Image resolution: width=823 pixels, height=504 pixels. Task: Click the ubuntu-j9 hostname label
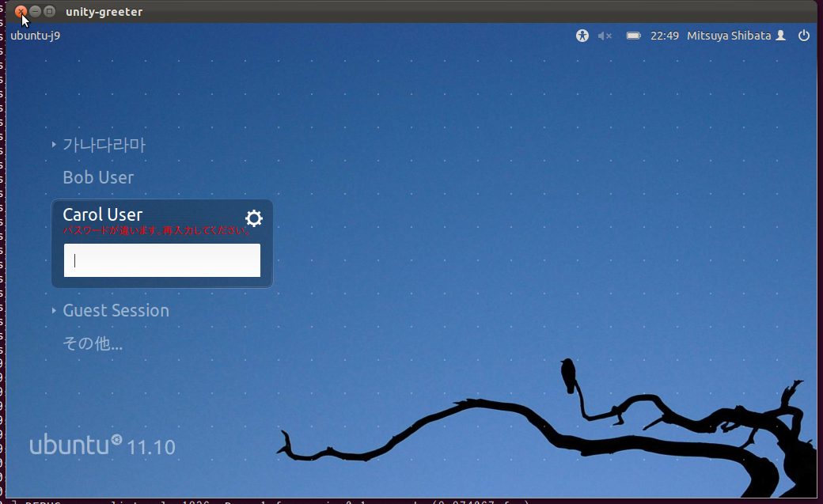(35, 36)
